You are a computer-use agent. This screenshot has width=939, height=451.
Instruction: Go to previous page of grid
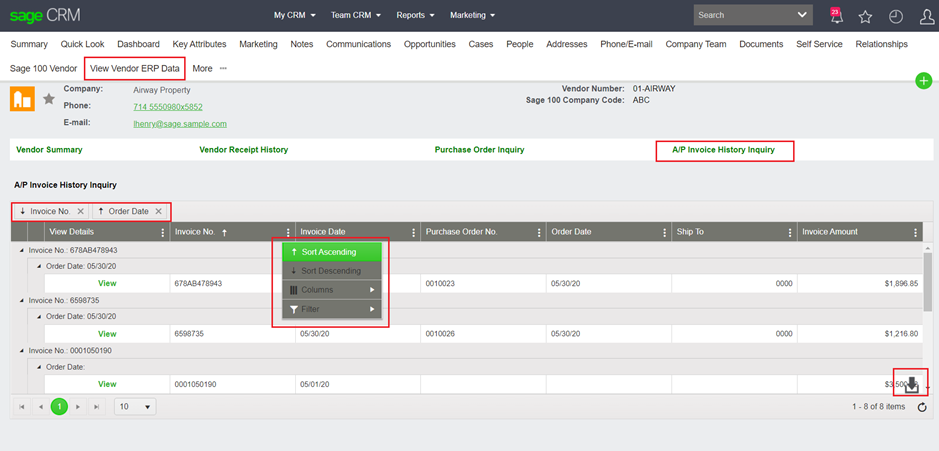[x=41, y=407]
